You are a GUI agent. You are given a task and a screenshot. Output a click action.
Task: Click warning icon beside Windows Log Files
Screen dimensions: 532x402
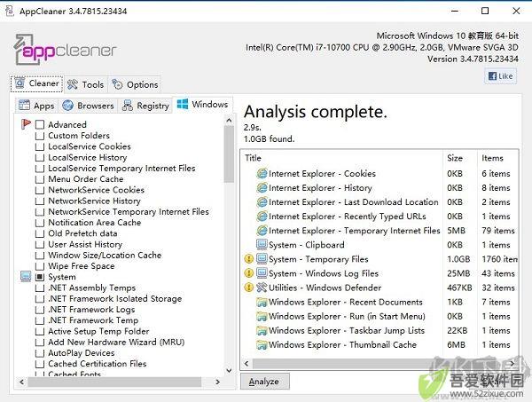click(249, 273)
